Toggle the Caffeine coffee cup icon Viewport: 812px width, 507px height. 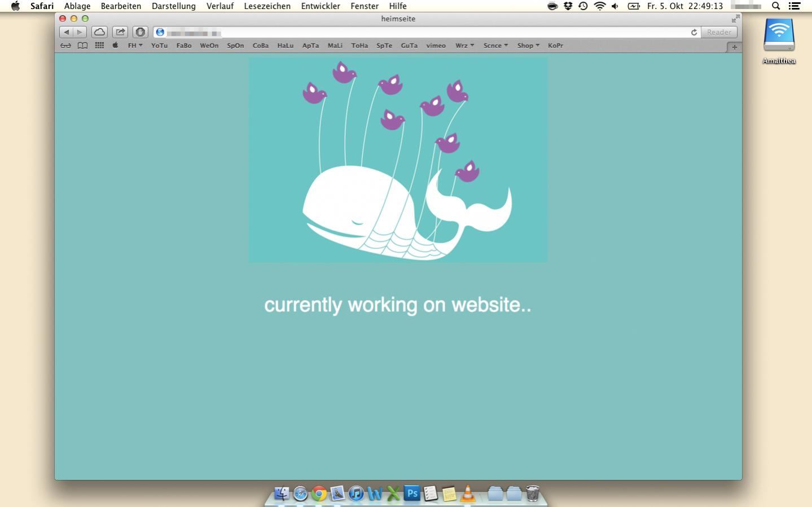pos(552,6)
